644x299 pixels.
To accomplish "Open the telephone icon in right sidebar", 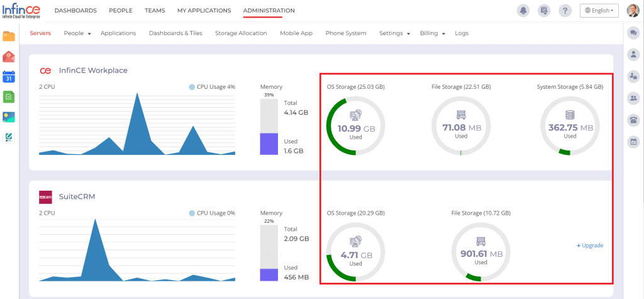I will 633,120.
